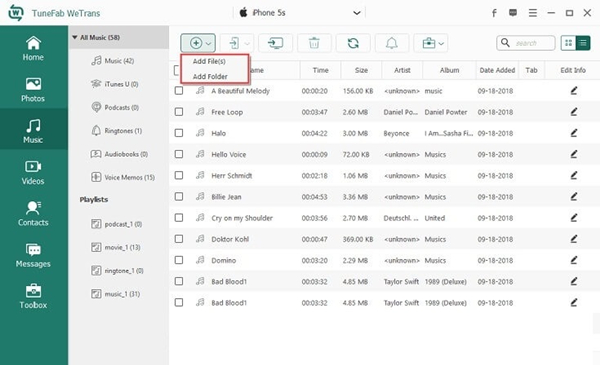
Task: Edit info for Billie Jean
Action: (574, 196)
